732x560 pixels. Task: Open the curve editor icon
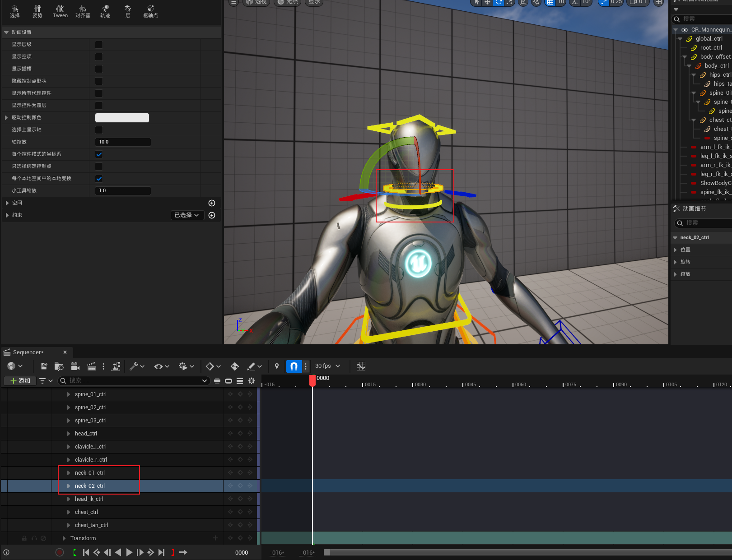point(361,366)
